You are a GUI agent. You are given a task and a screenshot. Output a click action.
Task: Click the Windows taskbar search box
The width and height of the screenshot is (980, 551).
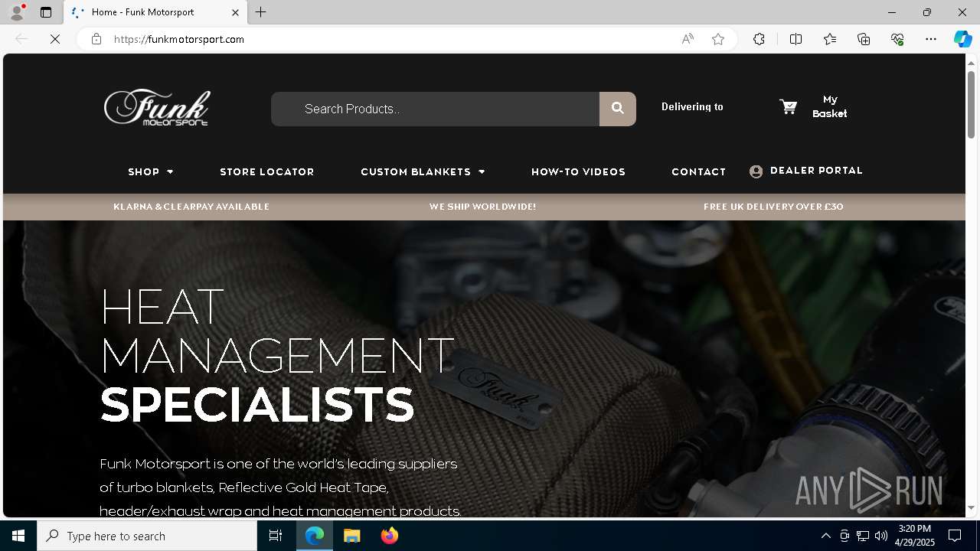tap(147, 536)
